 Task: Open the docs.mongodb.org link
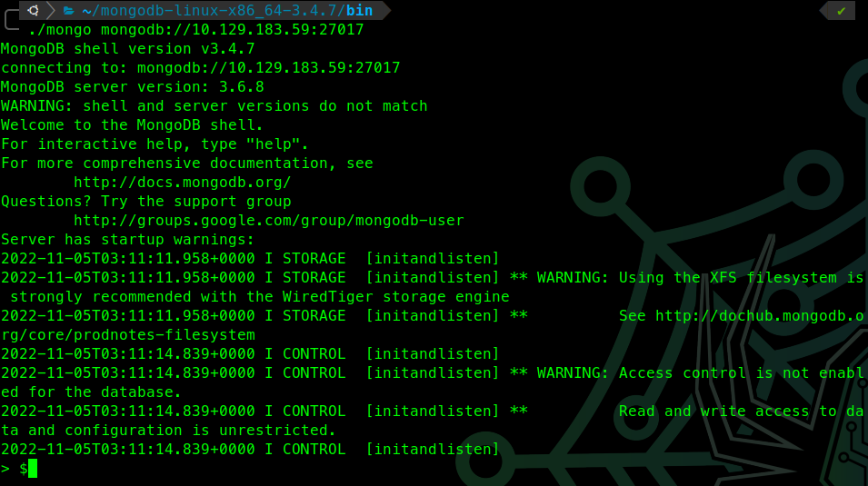[x=182, y=183]
